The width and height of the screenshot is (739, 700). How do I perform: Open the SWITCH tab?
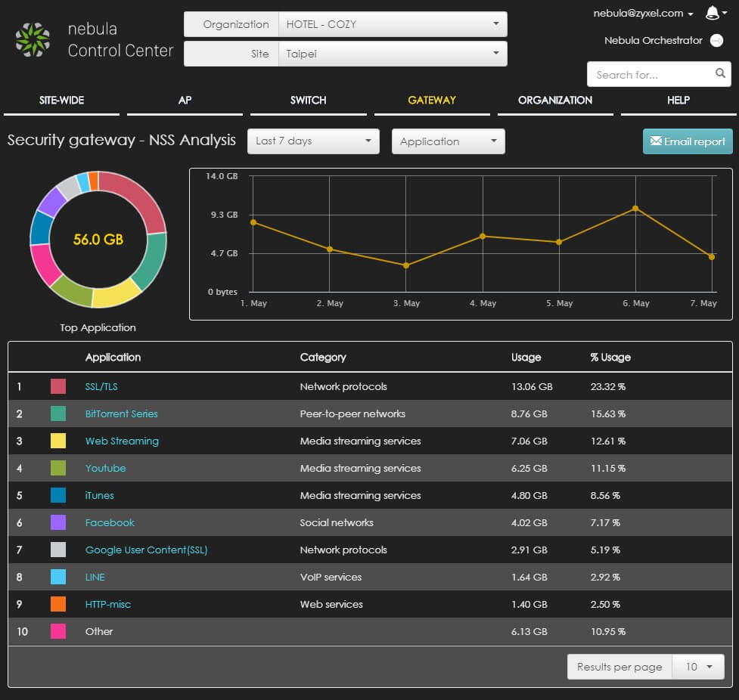pyautogui.click(x=308, y=101)
